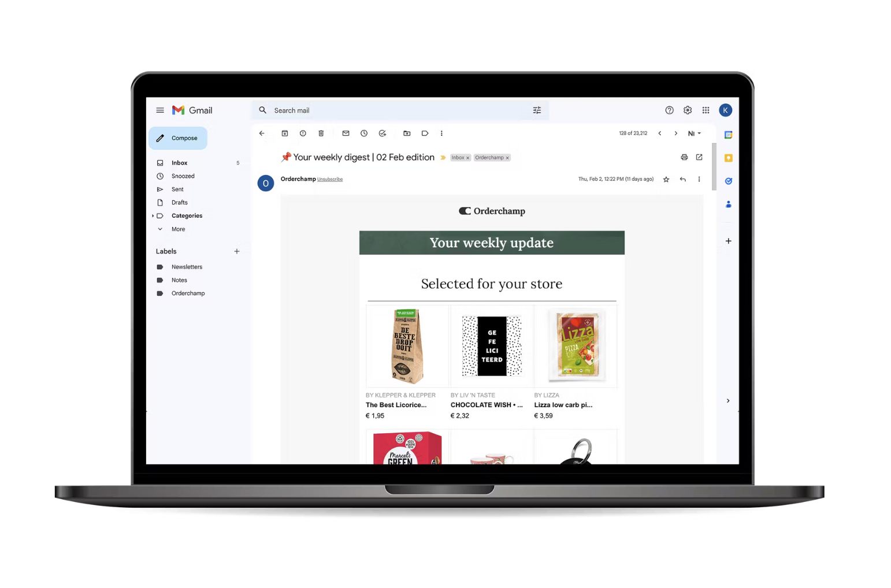Click the 'Lizza low carb pi...' product title
The image size is (891, 588).
(563, 405)
